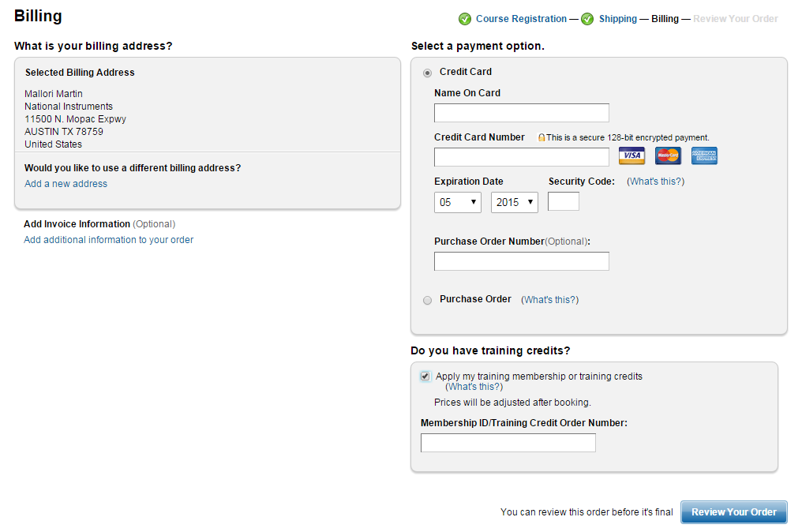Screen dimensions: 802x532
Task: Focus the Credit Card Number field
Action: click(521, 157)
